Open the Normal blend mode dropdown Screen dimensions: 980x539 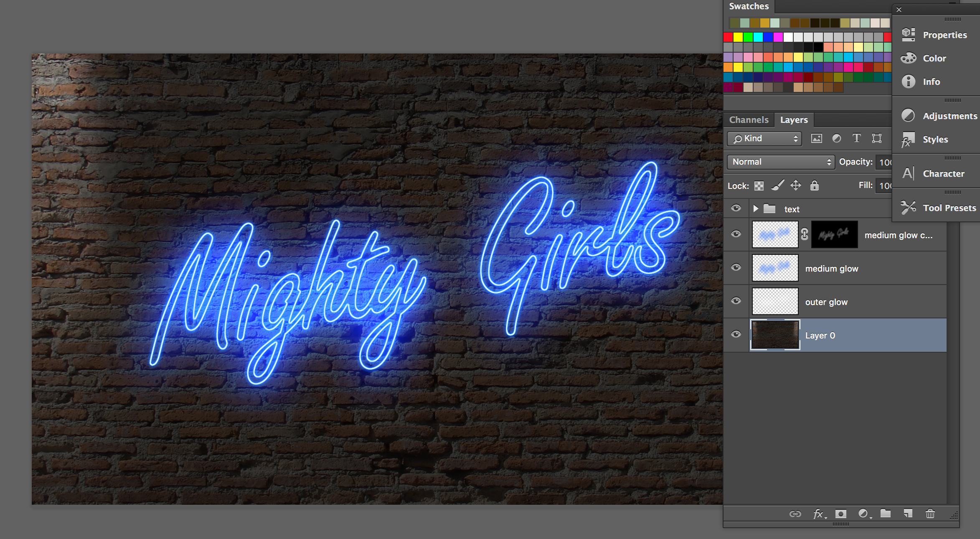coord(781,162)
